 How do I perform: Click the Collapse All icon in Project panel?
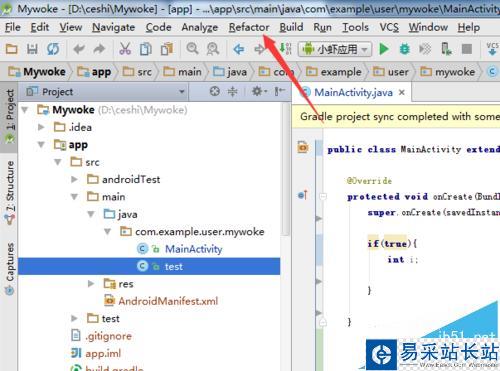pos(233,91)
